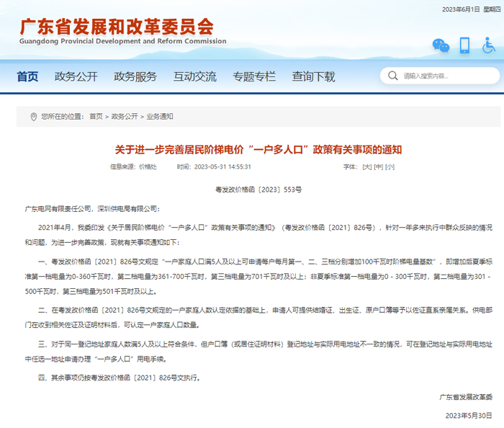Open the 政务公开 navigation menu
Viewport: 504px width, 428px height.
pyautogui.click(x=76, y=76)
